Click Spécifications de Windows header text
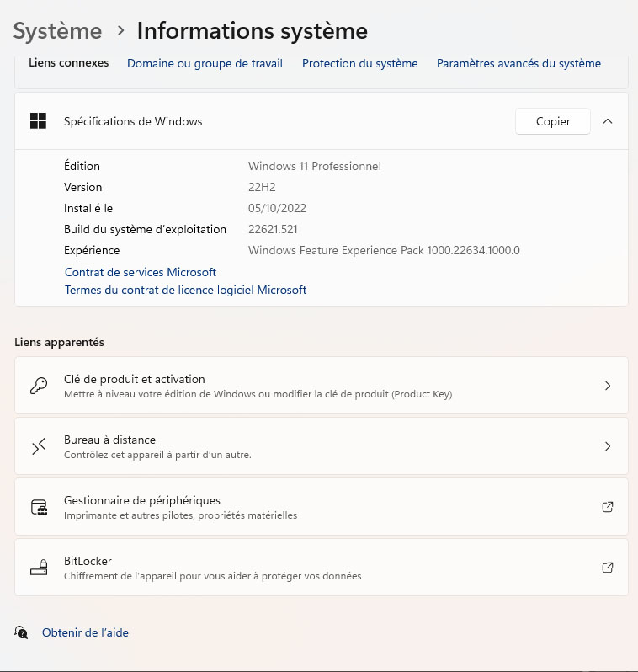Viewport: 638px width, 672px height. point(133,121)
